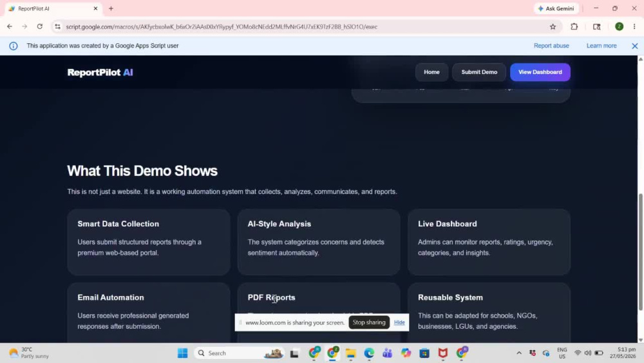644x363 pixels.
Task: Close the ReportPilot AI tab
Action: pos(95,8)
